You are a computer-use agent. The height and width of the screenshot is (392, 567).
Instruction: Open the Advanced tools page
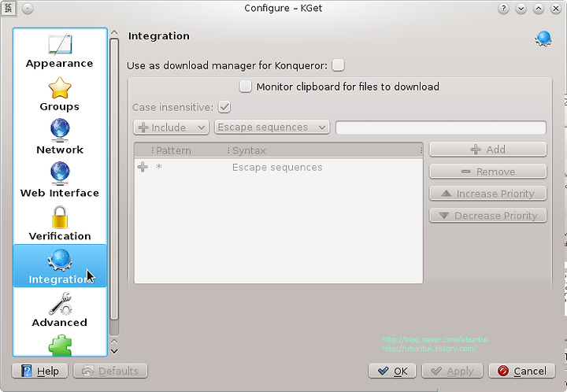60,309
